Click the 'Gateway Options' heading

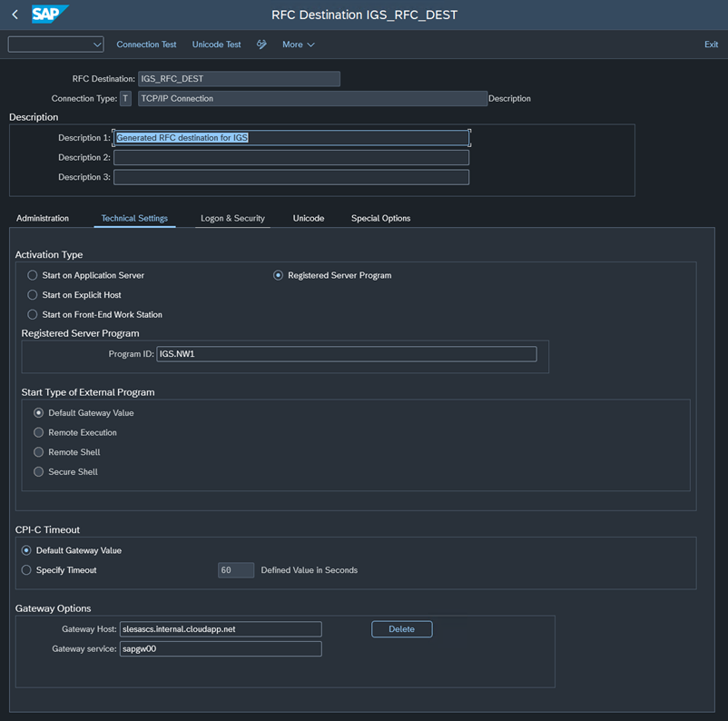[x=53, y=608]
